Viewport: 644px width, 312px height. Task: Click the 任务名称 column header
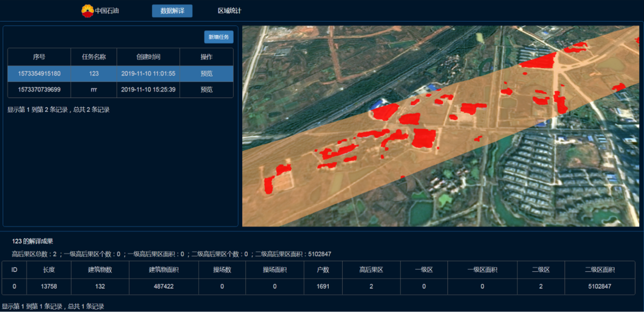point(94,57)
